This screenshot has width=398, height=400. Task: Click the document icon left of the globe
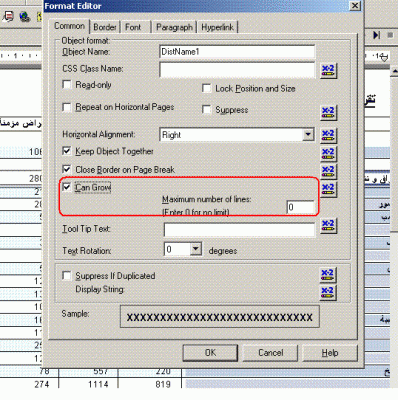point(8,16)
